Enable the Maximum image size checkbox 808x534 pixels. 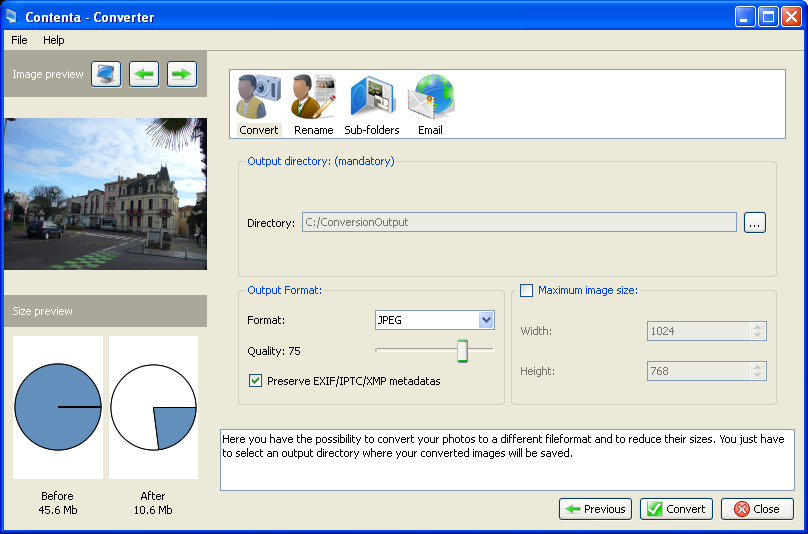click(526, 290)
